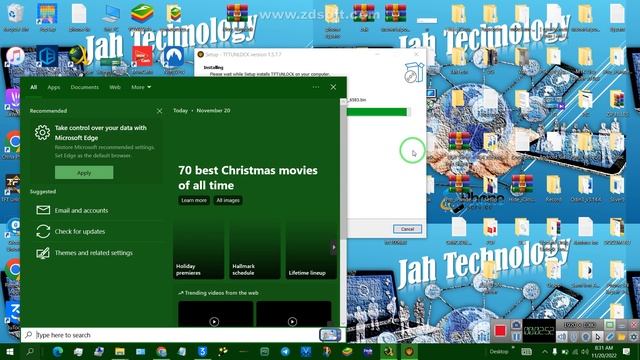This screenshot has height=360, width=640.
Task: Click the Themes settings pen icon
Action: 43,253
